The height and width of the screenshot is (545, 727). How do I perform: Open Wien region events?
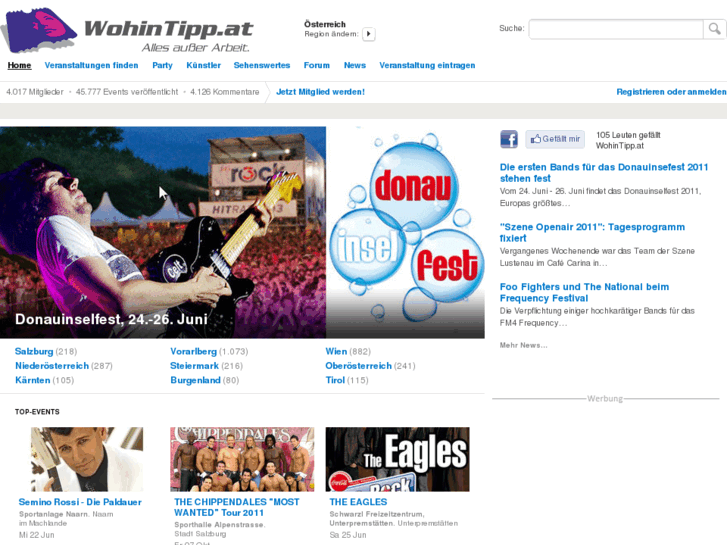pos(336,352)
